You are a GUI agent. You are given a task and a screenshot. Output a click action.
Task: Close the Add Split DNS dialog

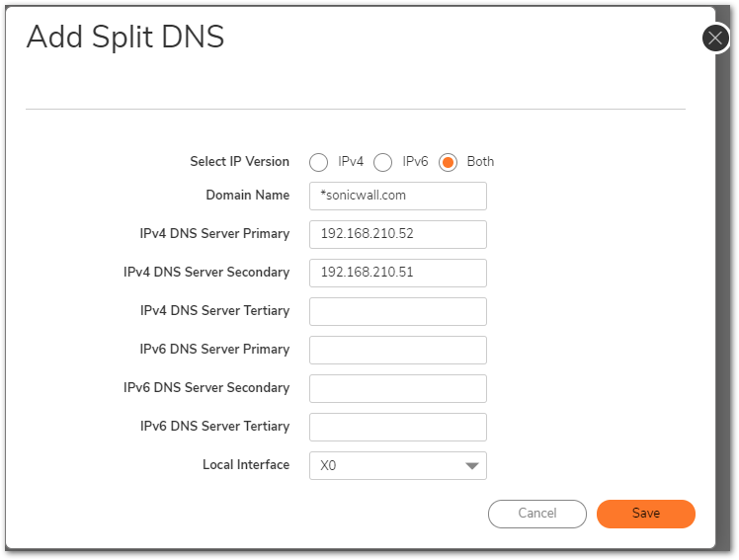715,39
